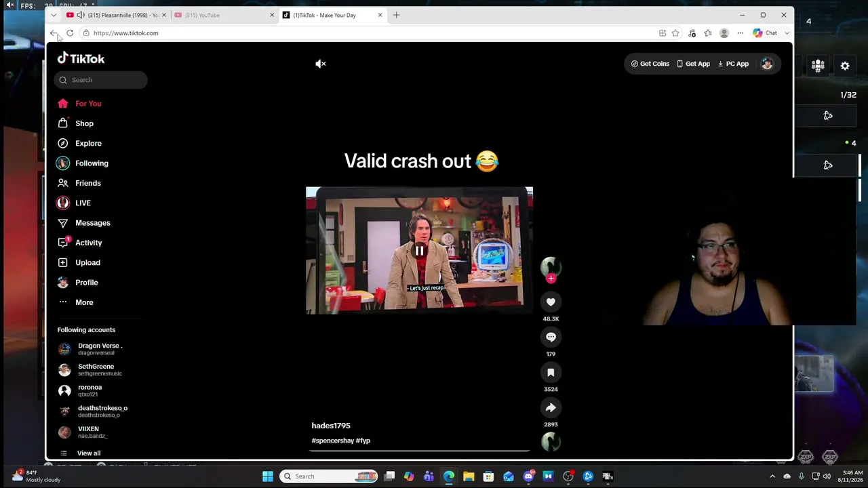Open the Upload page
The height and width of the screenshot is (488, 868).
click(x=79, y=262)
